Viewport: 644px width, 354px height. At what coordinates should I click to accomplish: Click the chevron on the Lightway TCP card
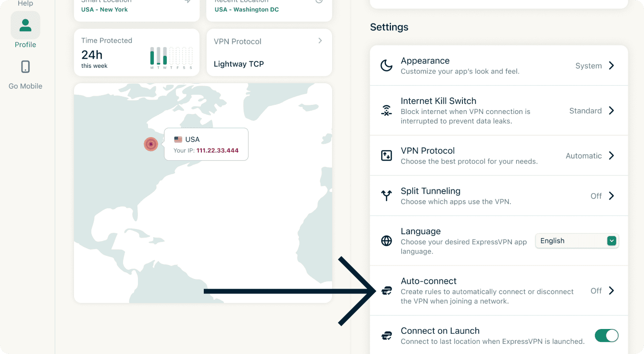(x=320, y=41)
